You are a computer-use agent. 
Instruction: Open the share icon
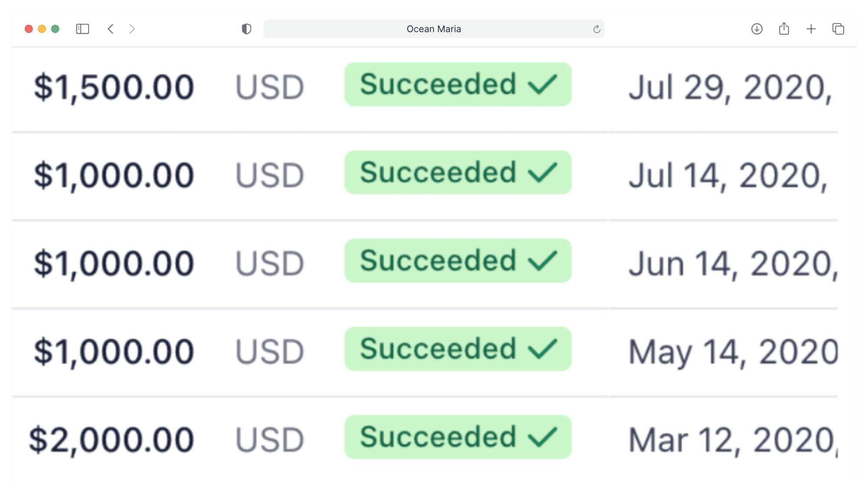(784, 29)
